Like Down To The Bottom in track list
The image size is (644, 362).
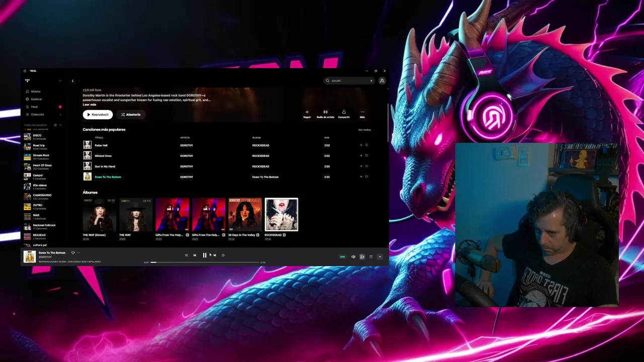point(367,177)
